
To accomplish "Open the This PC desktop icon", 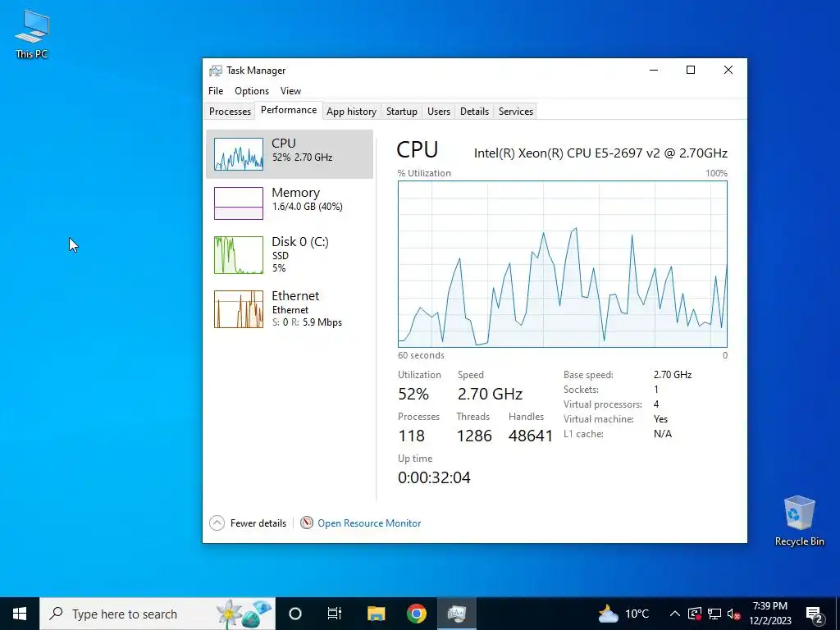I will [32, 34].
